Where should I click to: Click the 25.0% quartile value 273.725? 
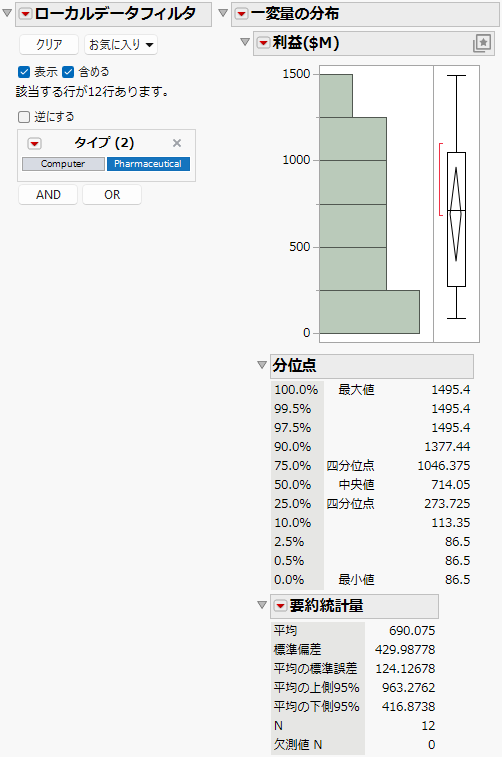pos(447,504)
